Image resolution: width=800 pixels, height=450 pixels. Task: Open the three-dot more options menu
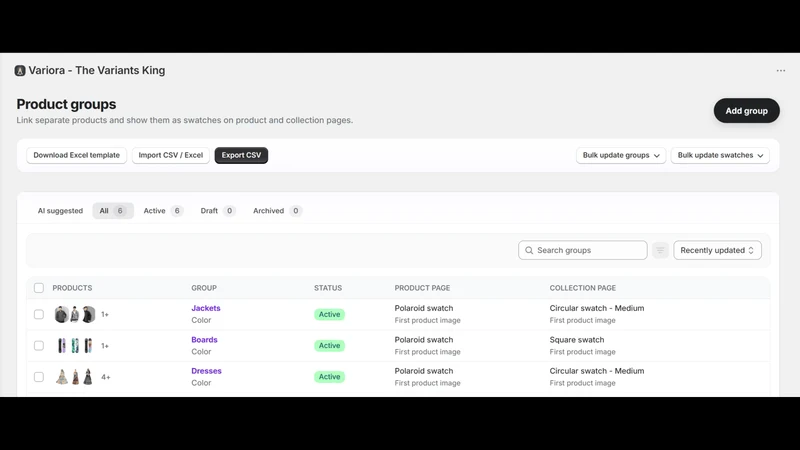(781, 70)
